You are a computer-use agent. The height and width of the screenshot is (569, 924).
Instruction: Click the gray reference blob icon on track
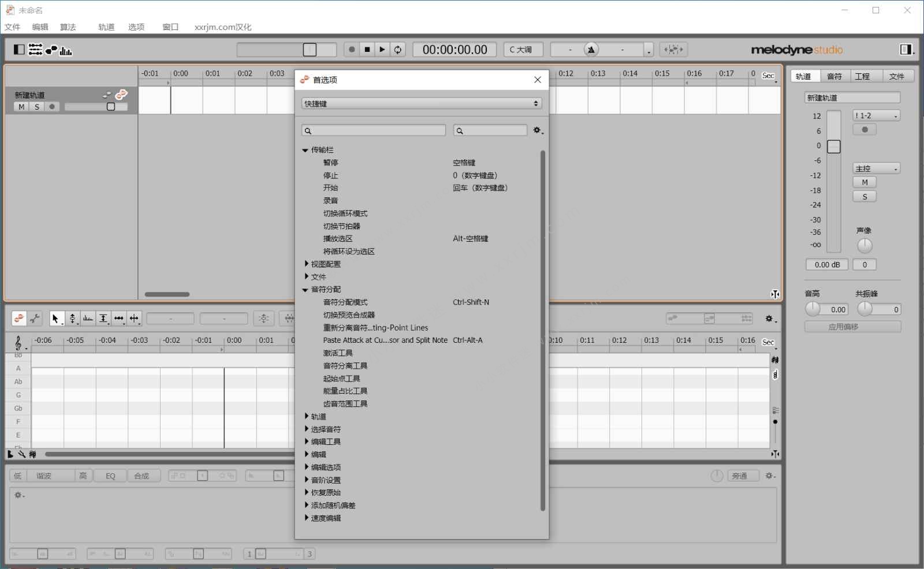(x=107, y=95)
